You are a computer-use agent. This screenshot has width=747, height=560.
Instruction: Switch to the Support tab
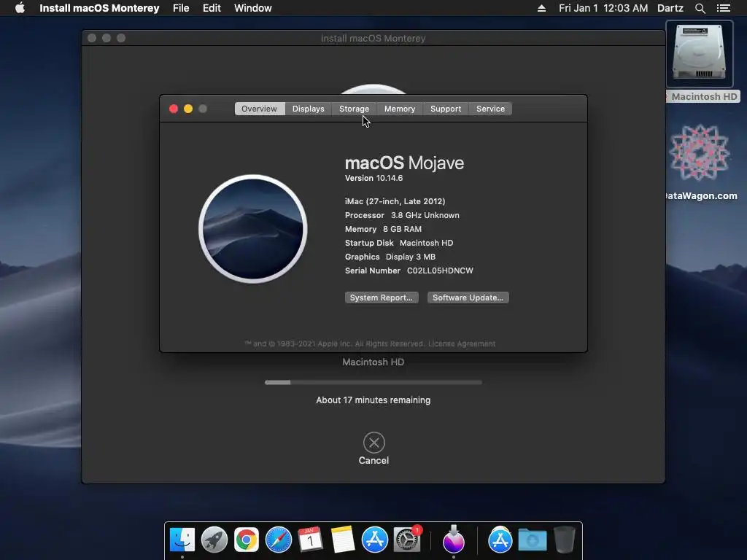(x=446, y=109)
